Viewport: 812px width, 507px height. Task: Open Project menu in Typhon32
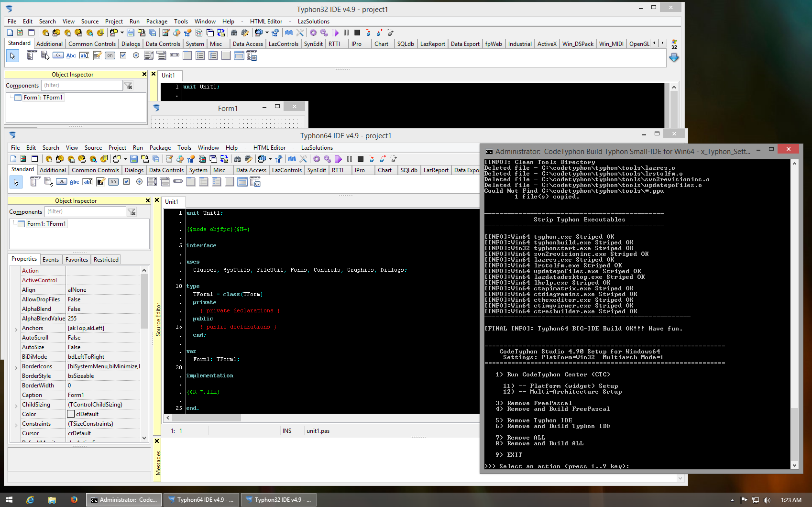114,22
